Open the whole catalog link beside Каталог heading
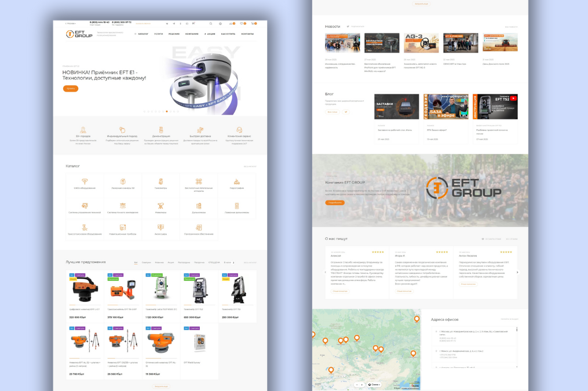 point(250,166)
